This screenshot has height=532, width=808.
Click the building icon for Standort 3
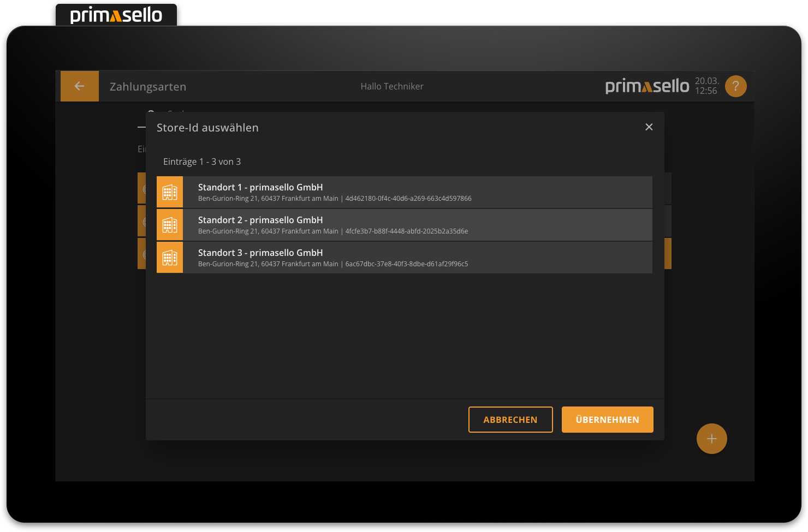[169, 257]
